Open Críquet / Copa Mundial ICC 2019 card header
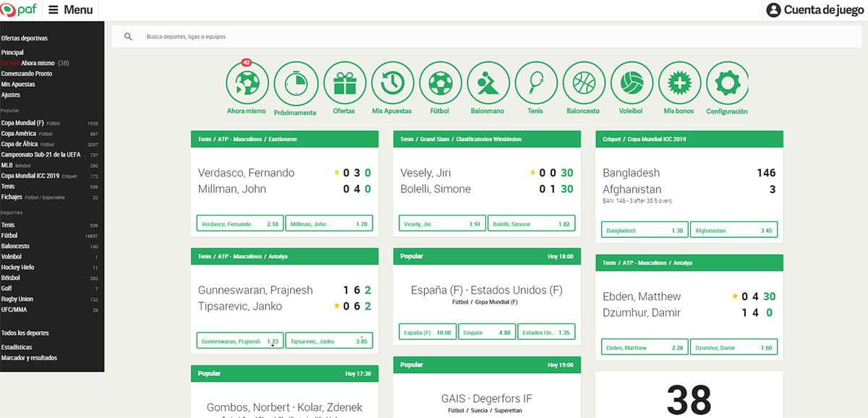The image size is (868, 418). [x=689, y=139]
